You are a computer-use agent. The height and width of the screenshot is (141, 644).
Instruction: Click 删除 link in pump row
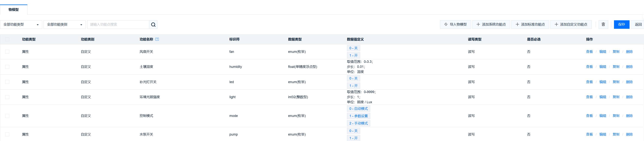tap(629, 134)
